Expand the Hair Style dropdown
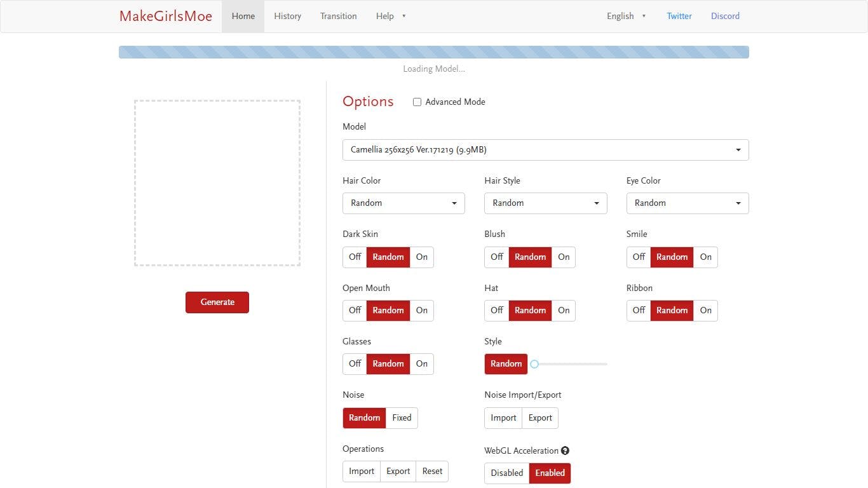Viewport: 868px width, 488px height. 545,203
